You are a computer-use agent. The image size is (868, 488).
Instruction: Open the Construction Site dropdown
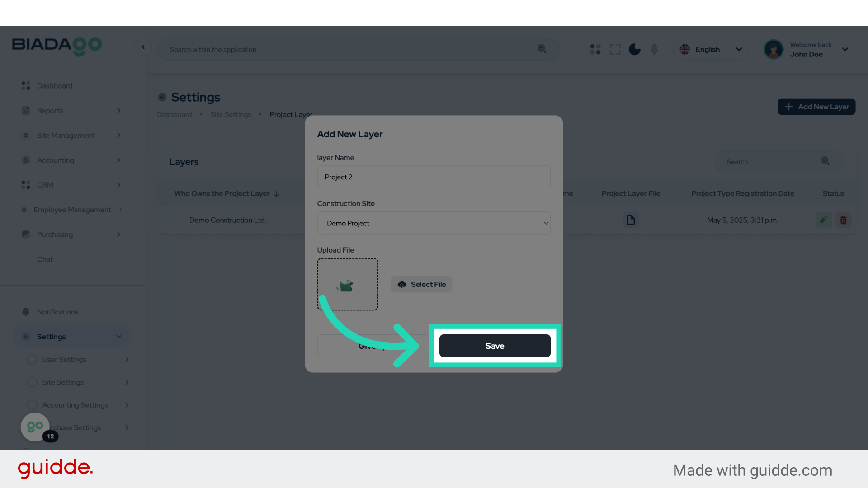click(434, 223)
